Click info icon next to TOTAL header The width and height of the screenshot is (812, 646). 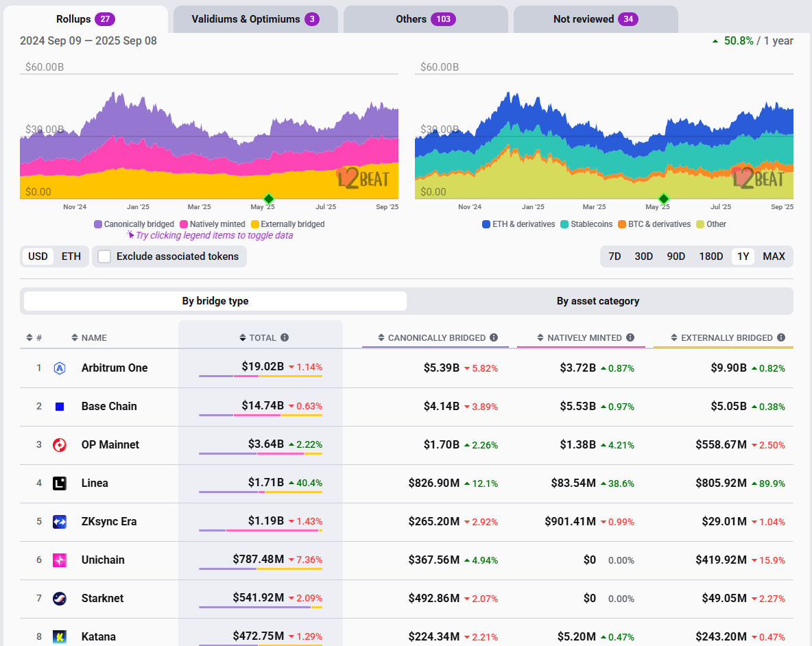click(285, 338)
